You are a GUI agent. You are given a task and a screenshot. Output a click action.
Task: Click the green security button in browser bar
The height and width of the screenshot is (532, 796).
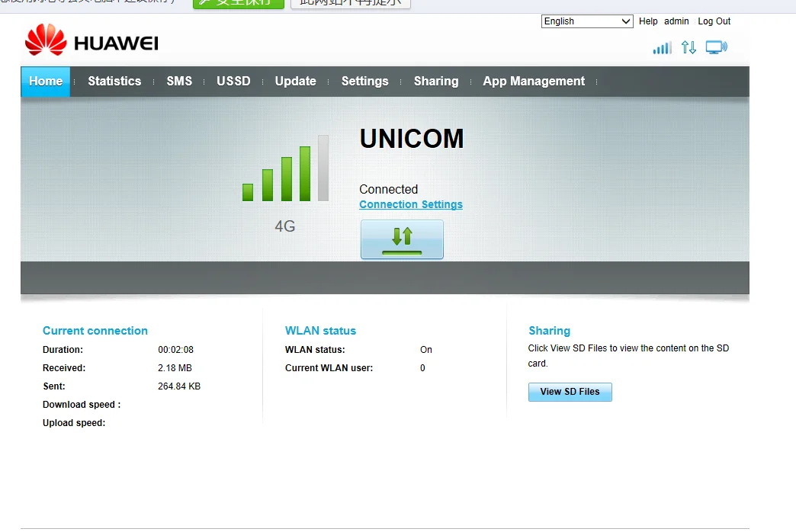(239, 3)
